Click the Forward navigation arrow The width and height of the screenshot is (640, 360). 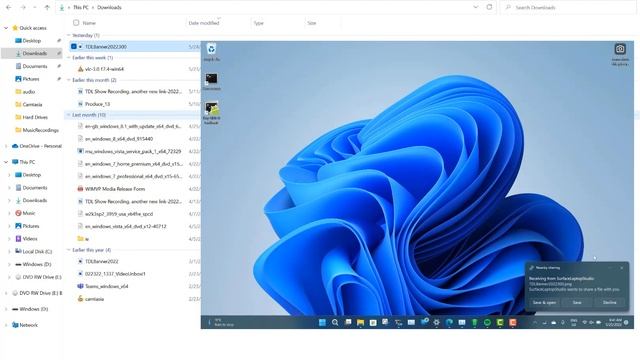click(23, 7)
